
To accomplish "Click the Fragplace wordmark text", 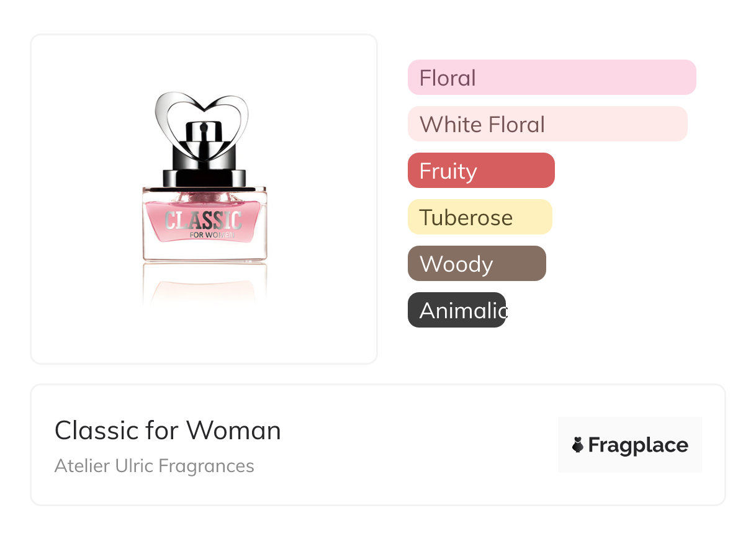I will (x=638, y=445).
